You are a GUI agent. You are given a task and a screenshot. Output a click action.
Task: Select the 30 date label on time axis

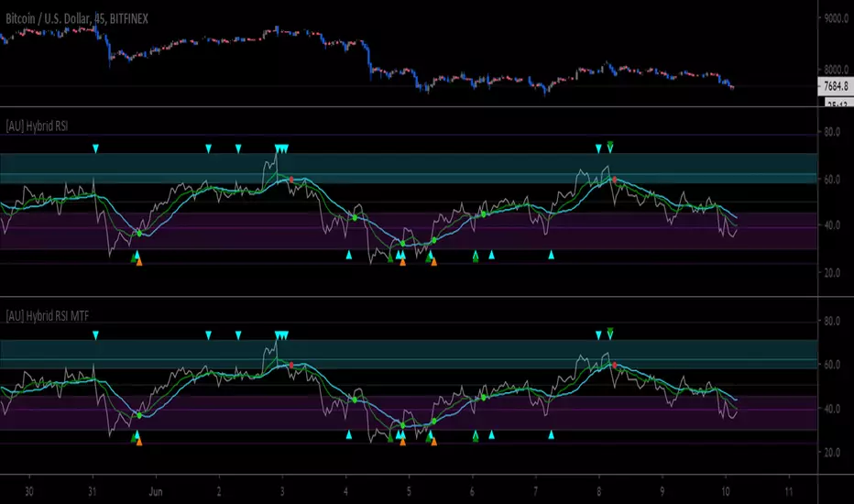coord(28,490)
